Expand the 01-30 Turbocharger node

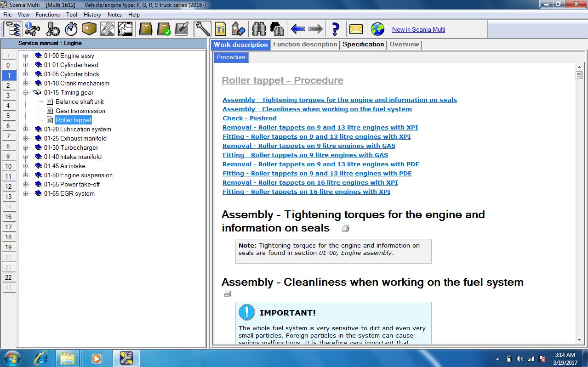pyautogui.click(x=26, y=147)
